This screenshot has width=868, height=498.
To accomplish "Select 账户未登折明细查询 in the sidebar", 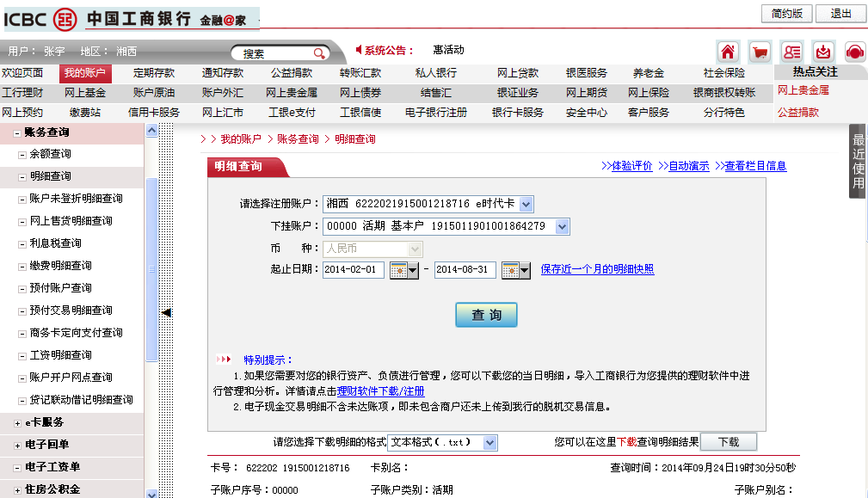I will point(76,199).
